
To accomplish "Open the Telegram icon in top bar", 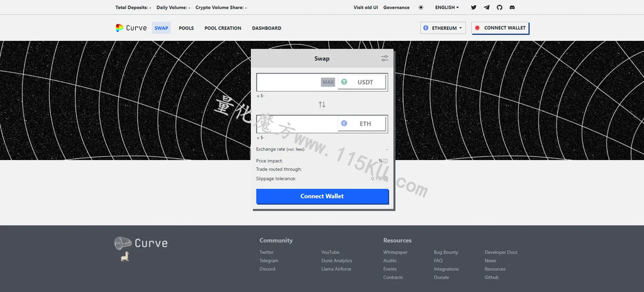I will (487, 8).
